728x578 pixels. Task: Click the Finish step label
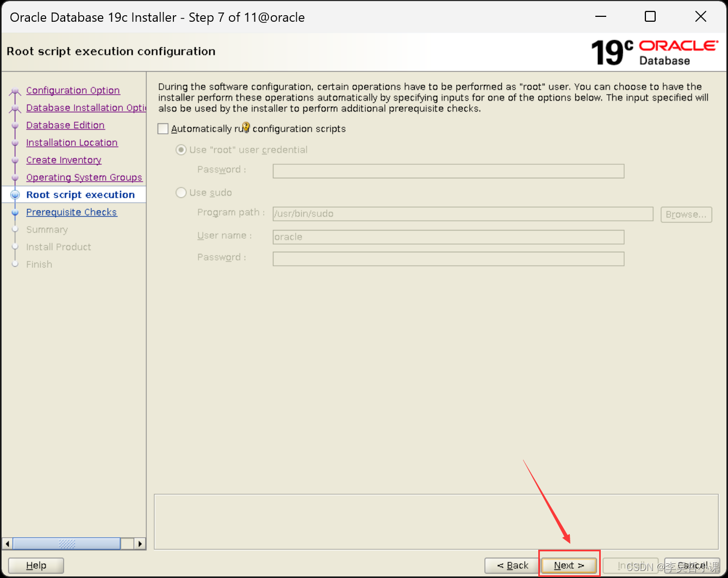pyautogui.click(x=39, y=264)
